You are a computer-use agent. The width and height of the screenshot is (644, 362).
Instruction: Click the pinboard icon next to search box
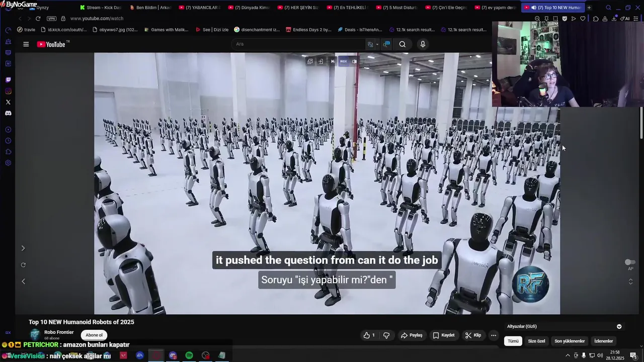(x=386, y=44)
